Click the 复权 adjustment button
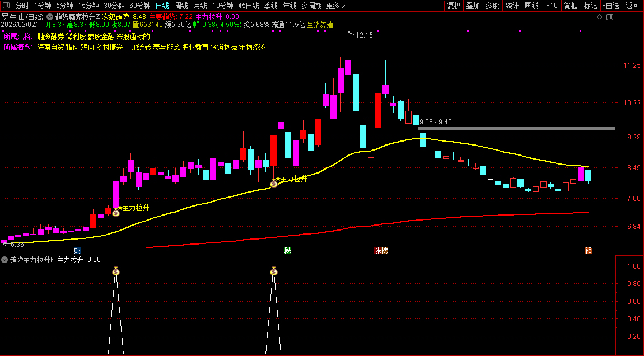Viewport: 644px width, 356px height. (x=454, y=6)
